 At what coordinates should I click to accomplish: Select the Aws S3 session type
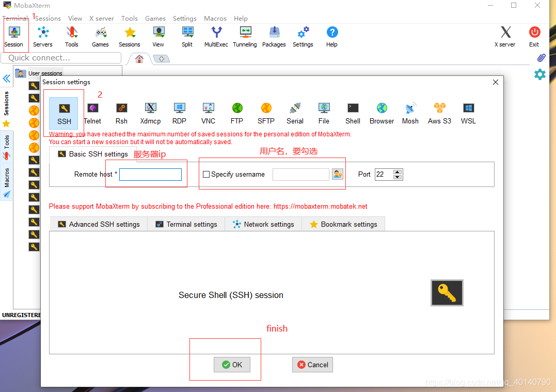pyautogui.click(x=439, y=114)
